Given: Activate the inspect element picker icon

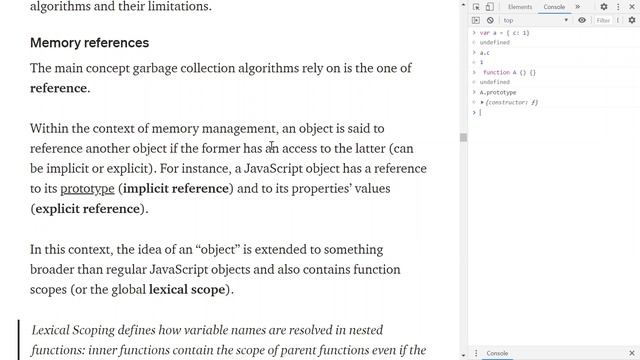Looking at the screenshot, I should tap(476, 7).
